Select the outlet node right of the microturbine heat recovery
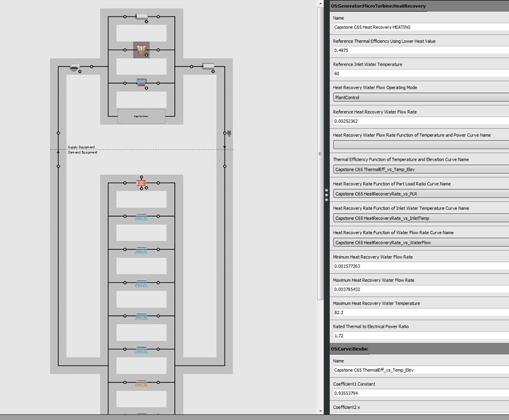This screenshot has width=509, height=420. pyautogui.click(x=158, y=50)
